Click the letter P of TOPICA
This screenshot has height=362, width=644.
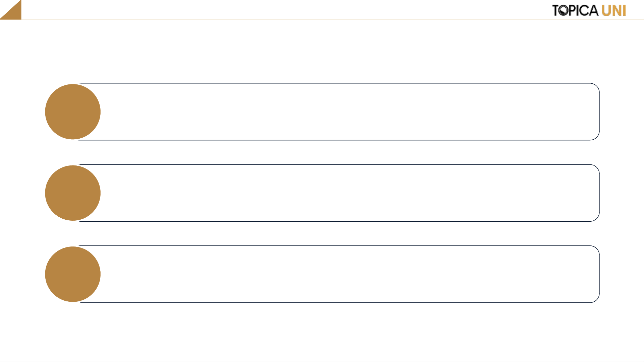pos(573,11)
